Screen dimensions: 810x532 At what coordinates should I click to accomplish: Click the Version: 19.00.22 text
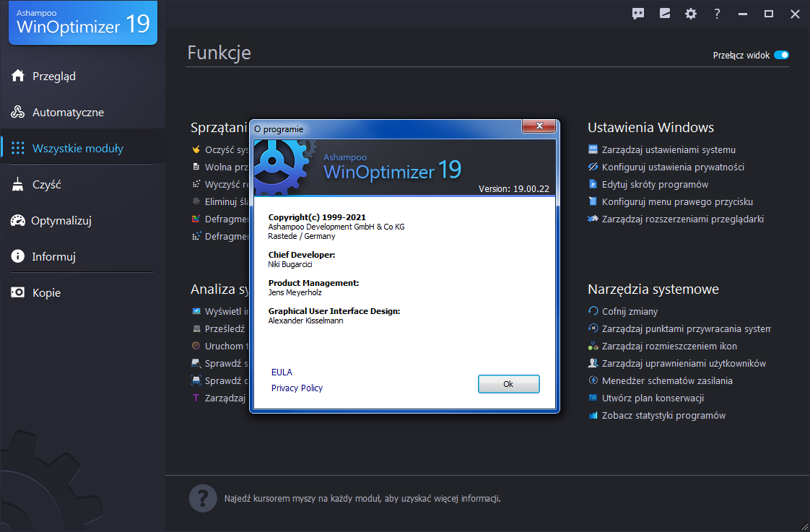click(x=514, y=188)
